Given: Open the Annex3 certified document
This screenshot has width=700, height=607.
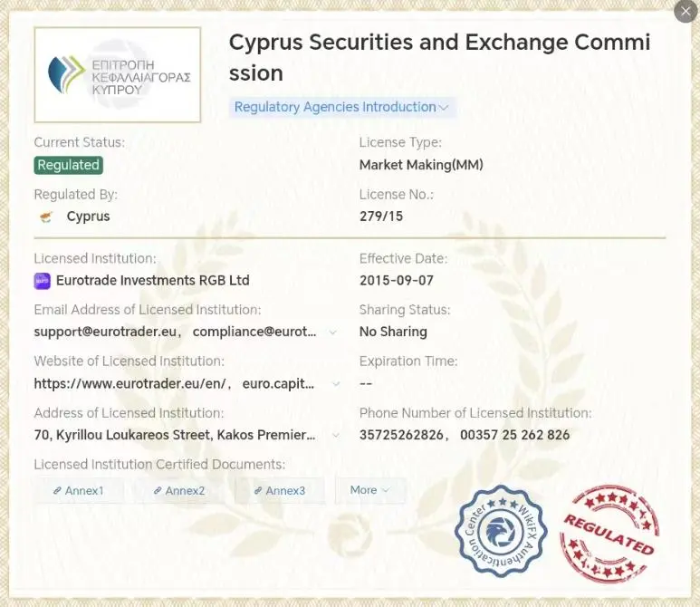Looking at the screenshot, I should click(280, 490).
